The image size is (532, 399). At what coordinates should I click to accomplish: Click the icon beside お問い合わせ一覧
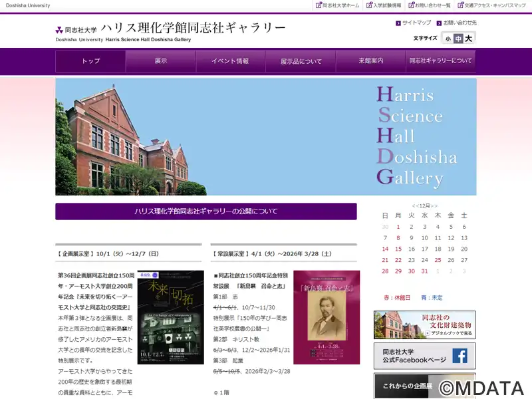(409, 5)
